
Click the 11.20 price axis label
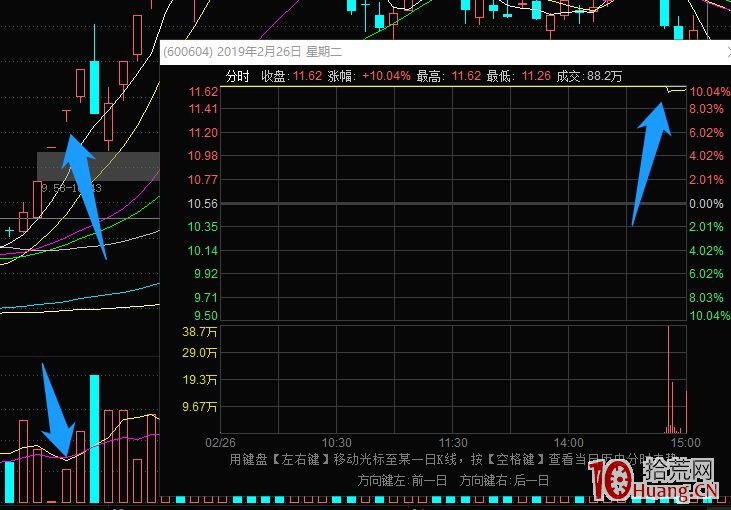203,133
